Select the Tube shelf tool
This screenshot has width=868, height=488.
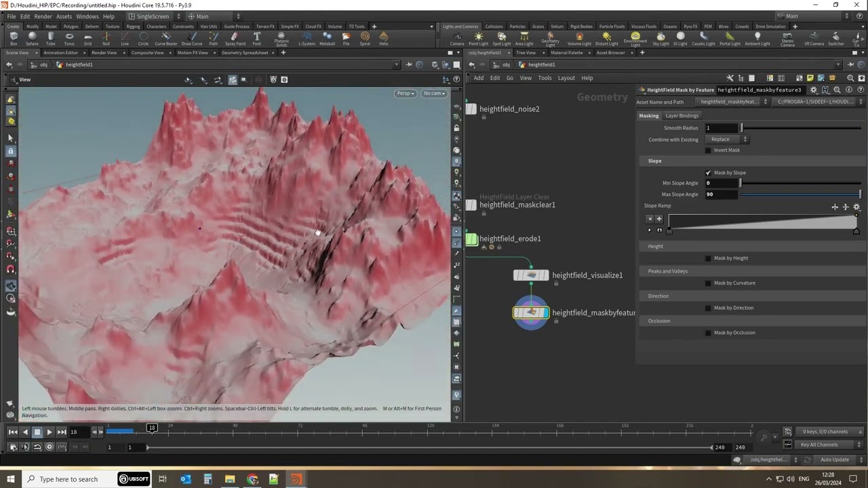coord(50,39)
